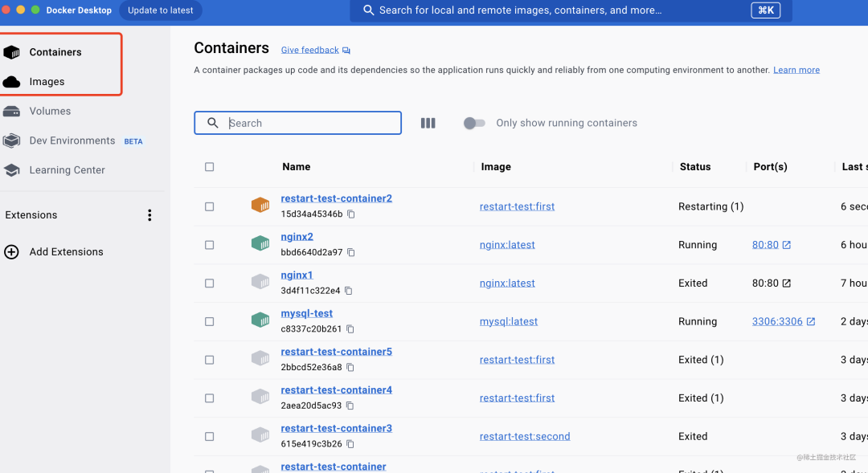Click the Learning Center graduation cap icon
Image resolution: width=868 pixels, height=473 pixels.
pyautogui.click(x=11, y=169)
